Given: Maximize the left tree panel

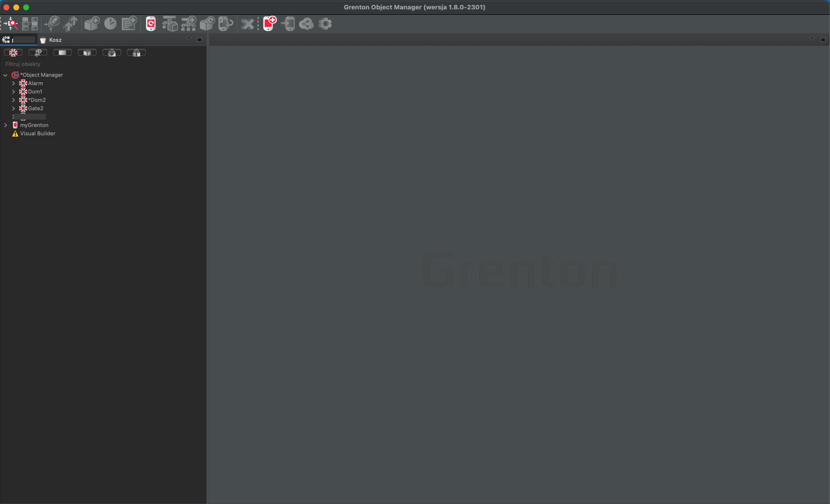Looking at the screenshot, I should click(199, 39).
